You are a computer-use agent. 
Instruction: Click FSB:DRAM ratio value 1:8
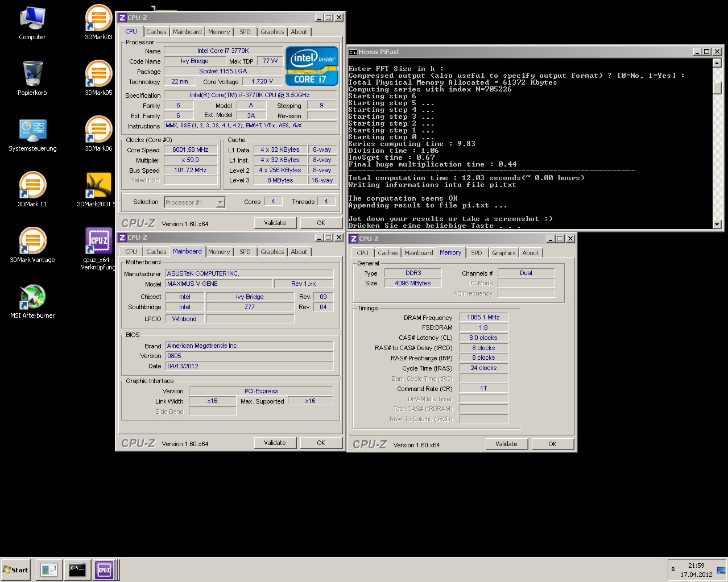483,327
